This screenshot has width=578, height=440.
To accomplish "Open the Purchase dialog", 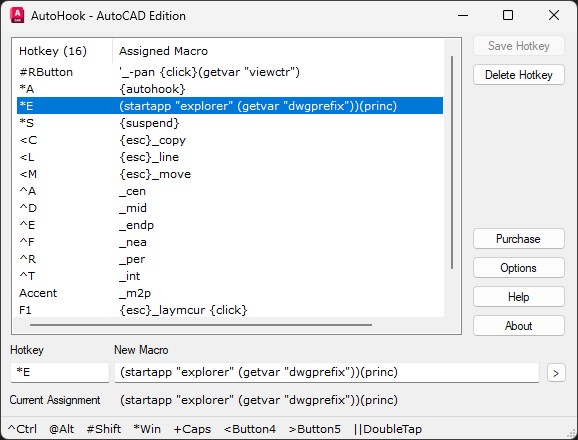I will (x=519, y=239).
